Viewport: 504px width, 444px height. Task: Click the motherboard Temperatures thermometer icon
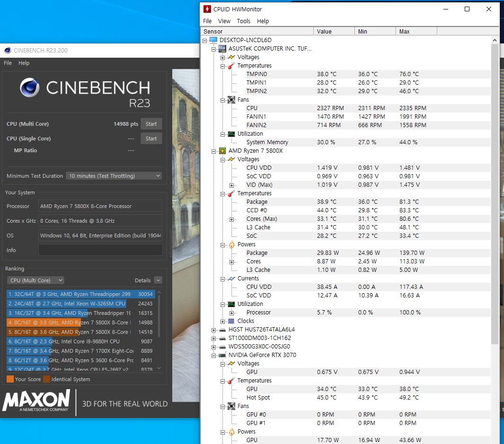pyautogui.click(x=231, y=66)
